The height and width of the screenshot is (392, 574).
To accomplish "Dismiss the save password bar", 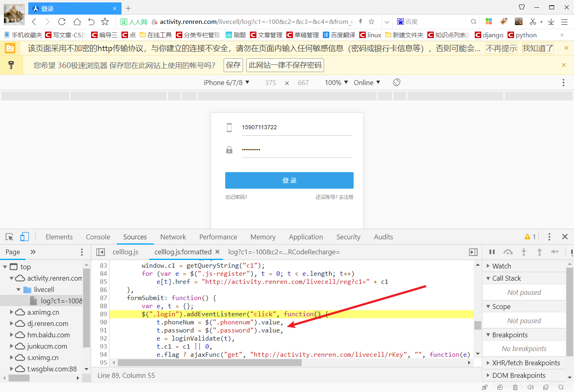I will (563, 65).
